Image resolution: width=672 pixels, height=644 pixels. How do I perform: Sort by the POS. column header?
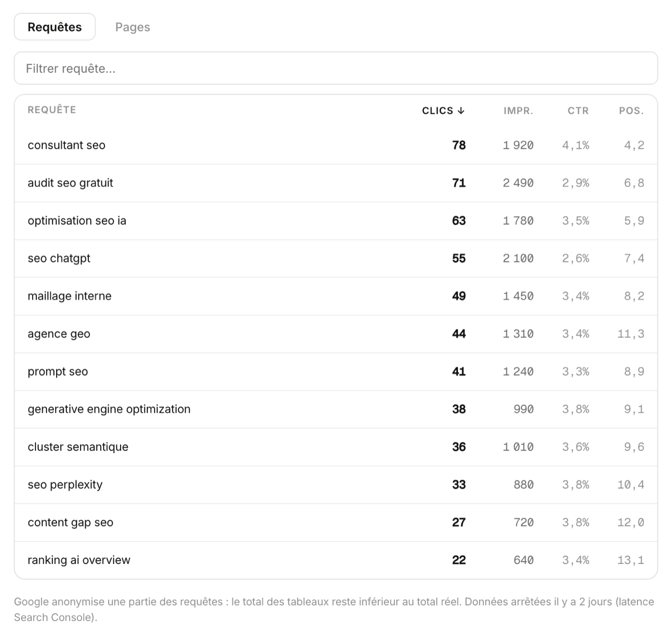pos(631,111)
